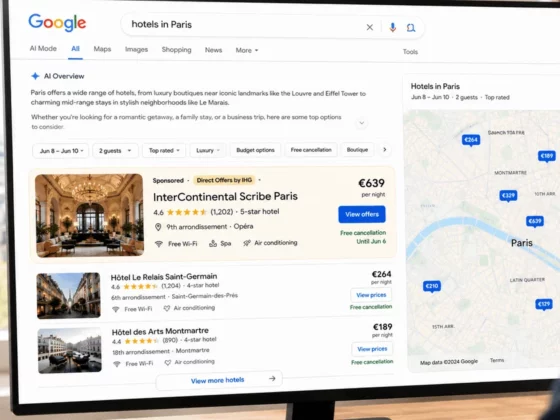Click View prices for Hôtel Le Relais Saint-Germain
Image resolution: width=560 pixels, height=420 pixels.
[x=371, y=295]
